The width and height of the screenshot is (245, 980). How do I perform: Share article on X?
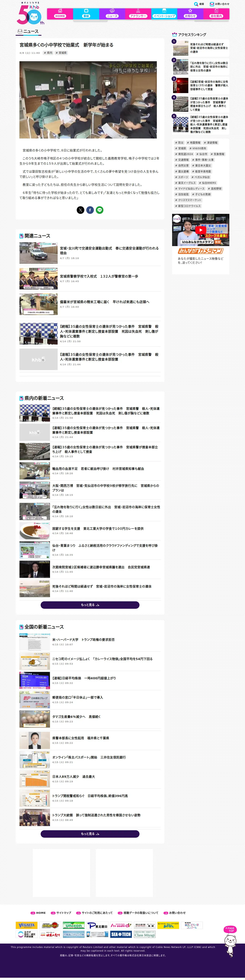click(81, 210)
